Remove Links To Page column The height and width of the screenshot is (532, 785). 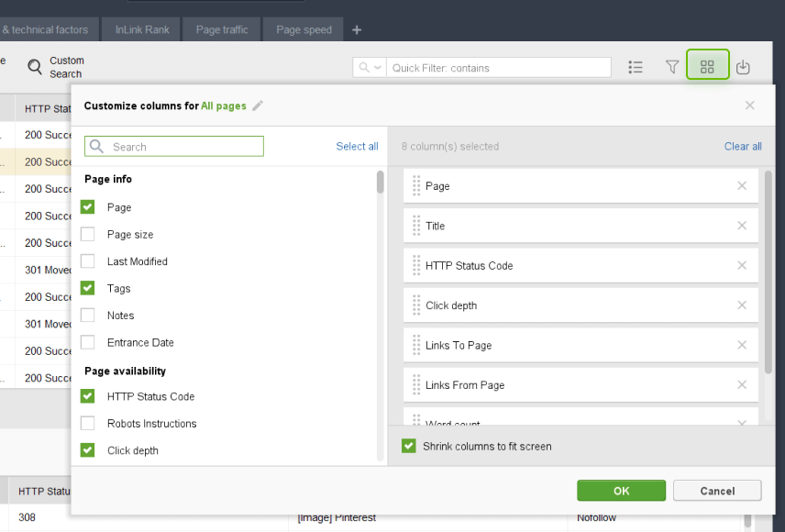(x=742, y=345)
